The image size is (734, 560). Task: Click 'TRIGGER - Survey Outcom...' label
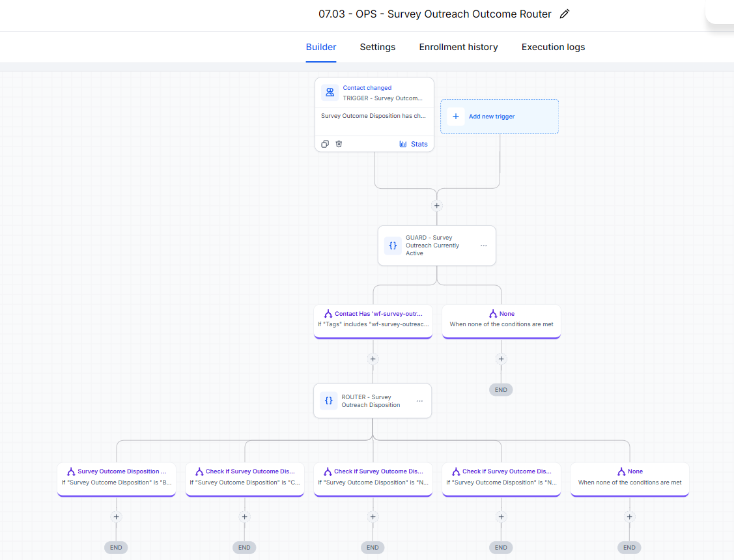coord(382,98)
